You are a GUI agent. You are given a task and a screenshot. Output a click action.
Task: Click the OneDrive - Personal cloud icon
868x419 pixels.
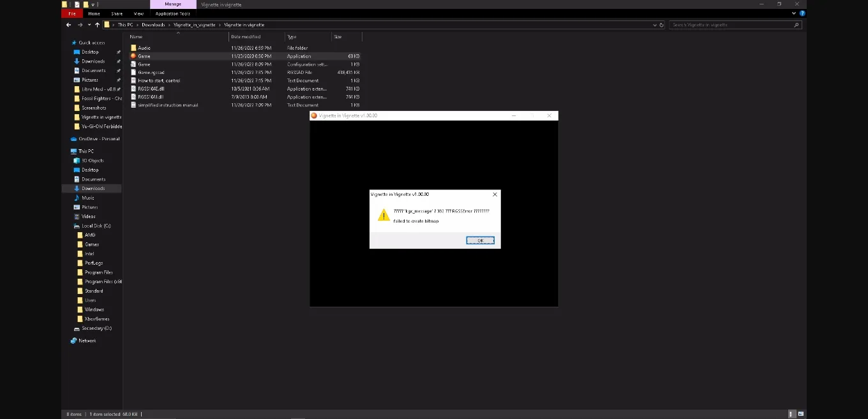click(75, 138)
